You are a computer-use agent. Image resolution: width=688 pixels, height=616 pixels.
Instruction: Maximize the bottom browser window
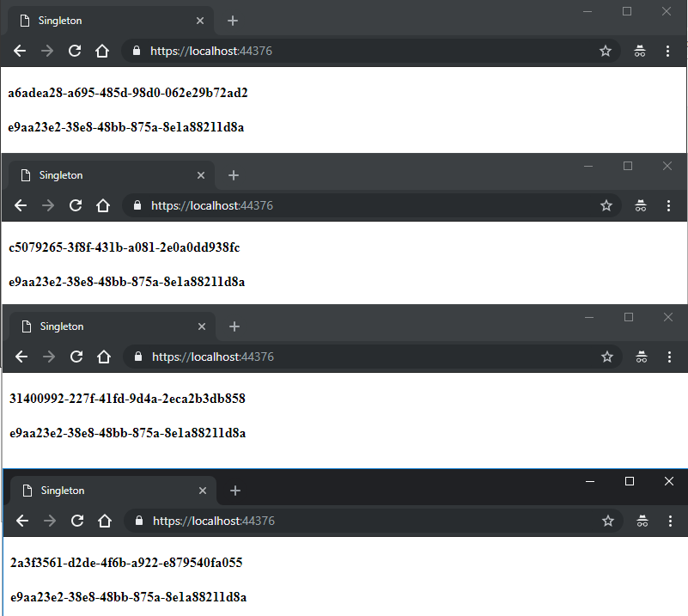[630, 481]
